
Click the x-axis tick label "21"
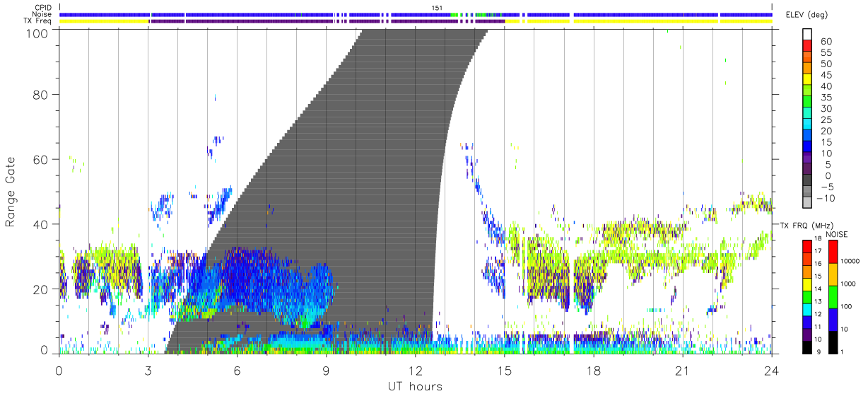point(682,370)
